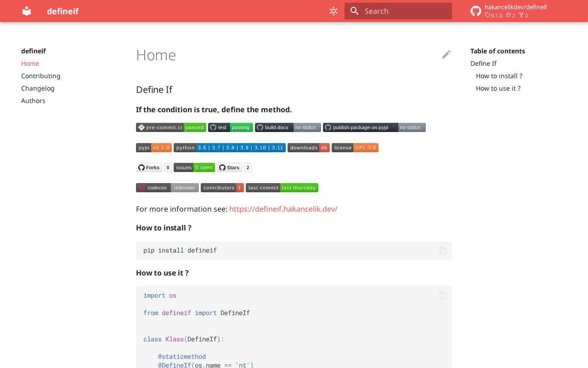Image resolution: width=588 pixels, height=368 pixels.
Task: Open the hakancelikdev/defineif GitHub repository link
Action: click(x=509, y=11)
